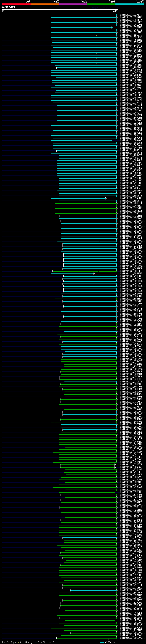Select hit UniRef100_Q2JAB8

pos(131,419)
